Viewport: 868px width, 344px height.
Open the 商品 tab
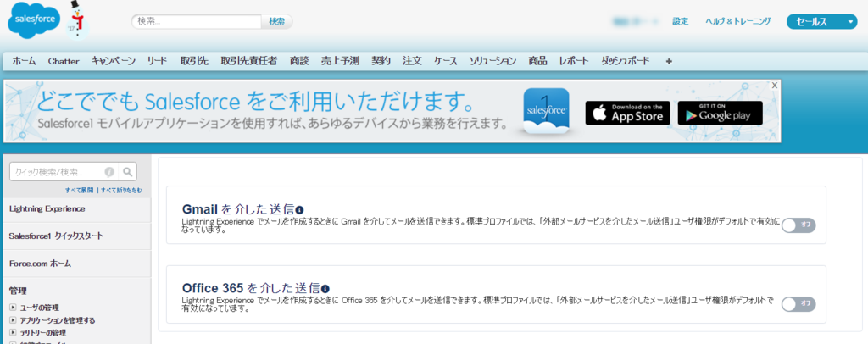pos(537,61)
